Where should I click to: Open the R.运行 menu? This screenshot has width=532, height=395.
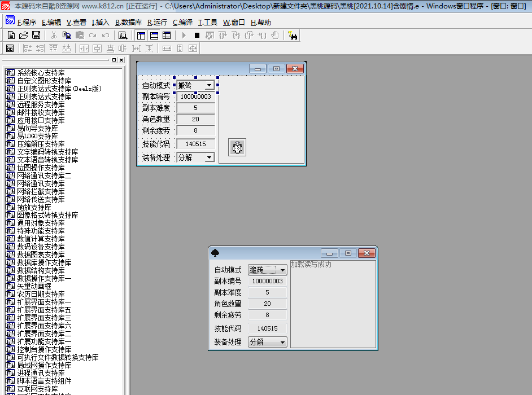coord(157,23)
